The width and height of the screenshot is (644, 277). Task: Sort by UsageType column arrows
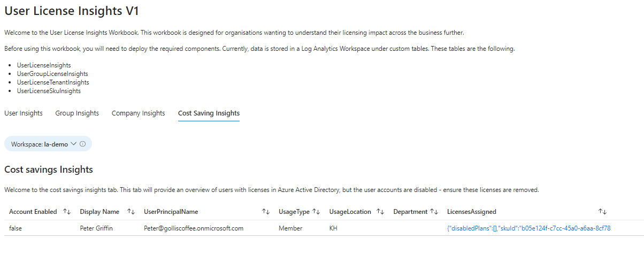point(316,212)
